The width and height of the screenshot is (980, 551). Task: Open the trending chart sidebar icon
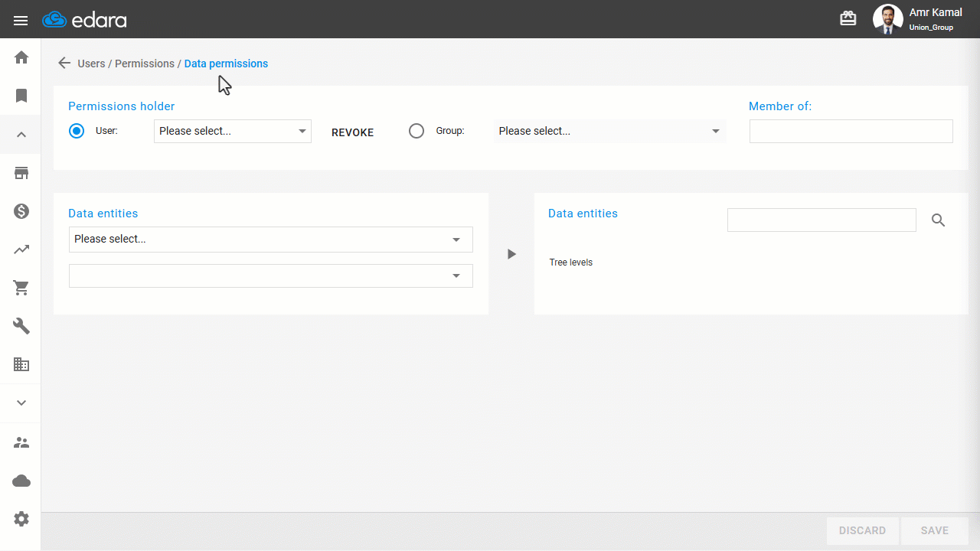tap(21, 249)
